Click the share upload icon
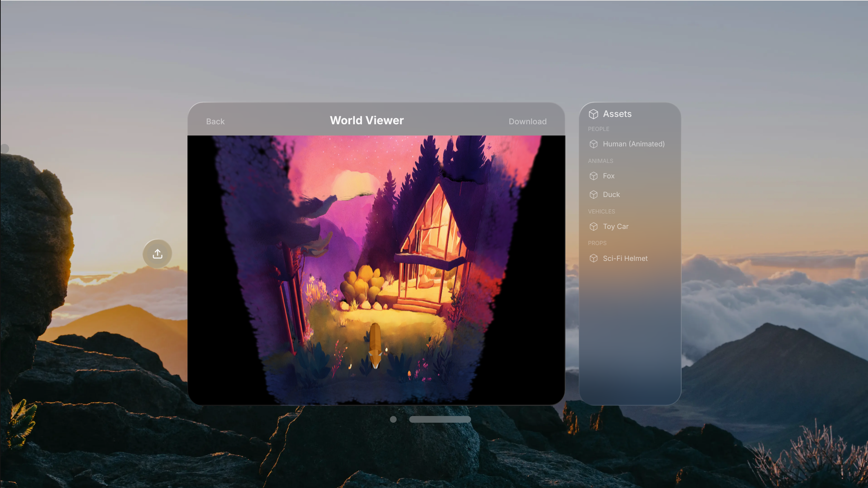The image size is (868, 488). (x=157, y=254)
